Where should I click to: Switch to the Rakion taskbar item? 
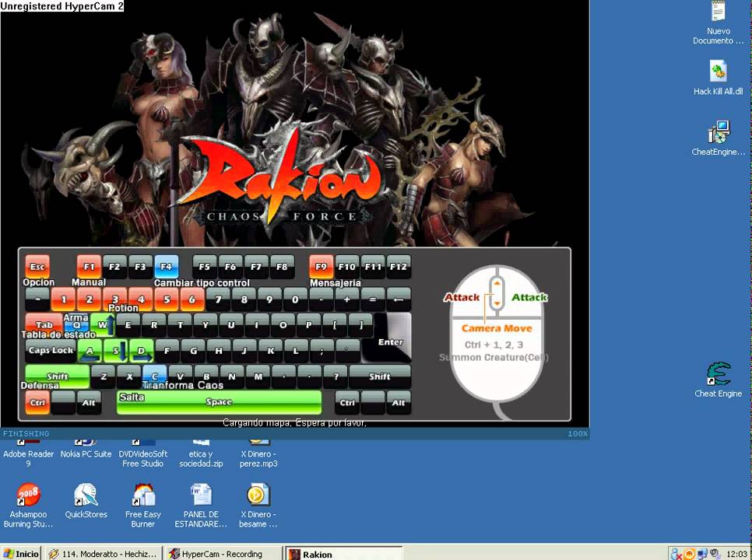344,554
